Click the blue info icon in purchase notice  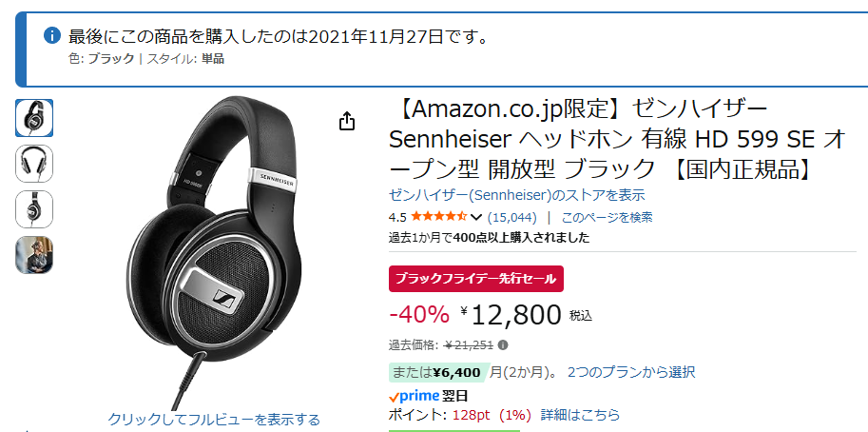tap(53, 36)
